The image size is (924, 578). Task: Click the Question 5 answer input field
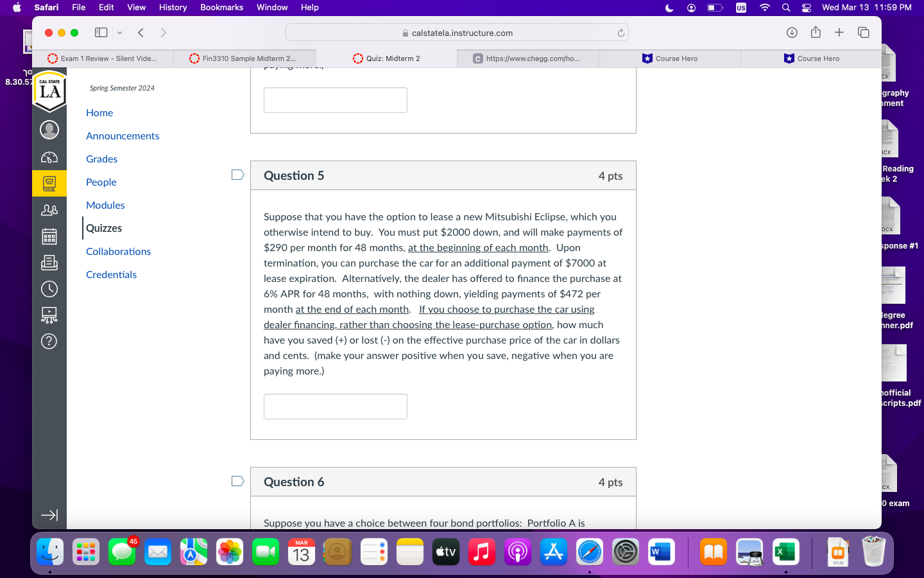[335, 406]
